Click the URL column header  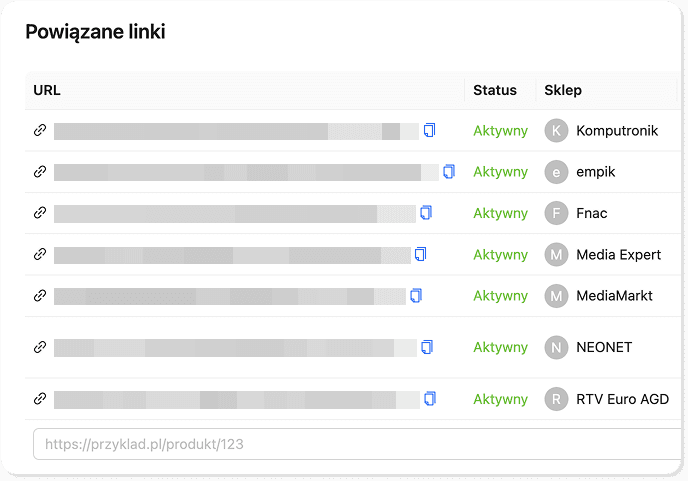pyautogui.click(x=47, y=90)
